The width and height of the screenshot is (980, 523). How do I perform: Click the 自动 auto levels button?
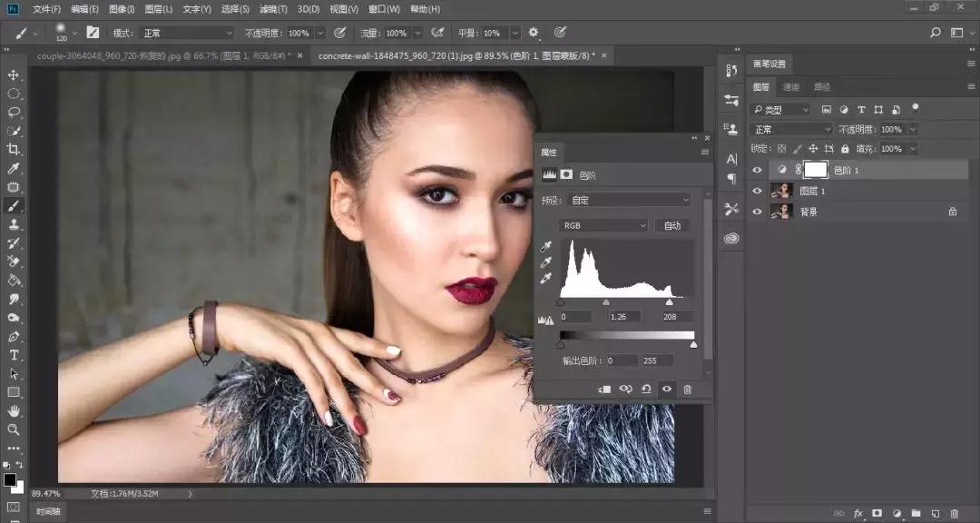[672, 225]
